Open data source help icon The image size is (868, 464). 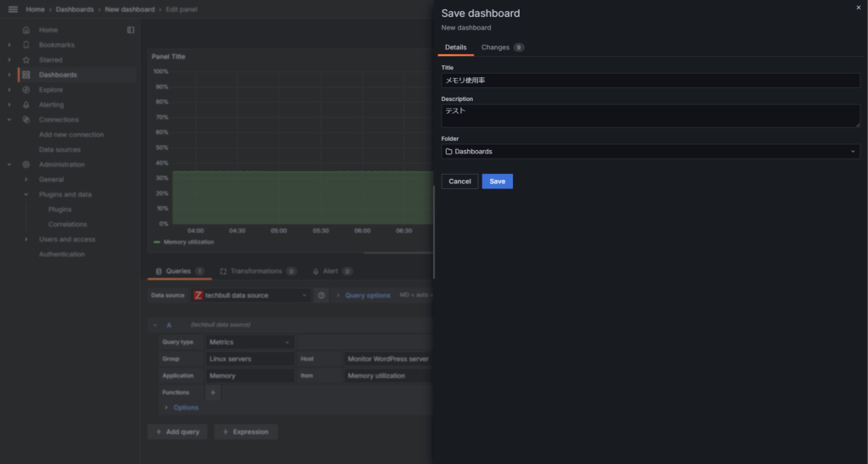[321, 295]
